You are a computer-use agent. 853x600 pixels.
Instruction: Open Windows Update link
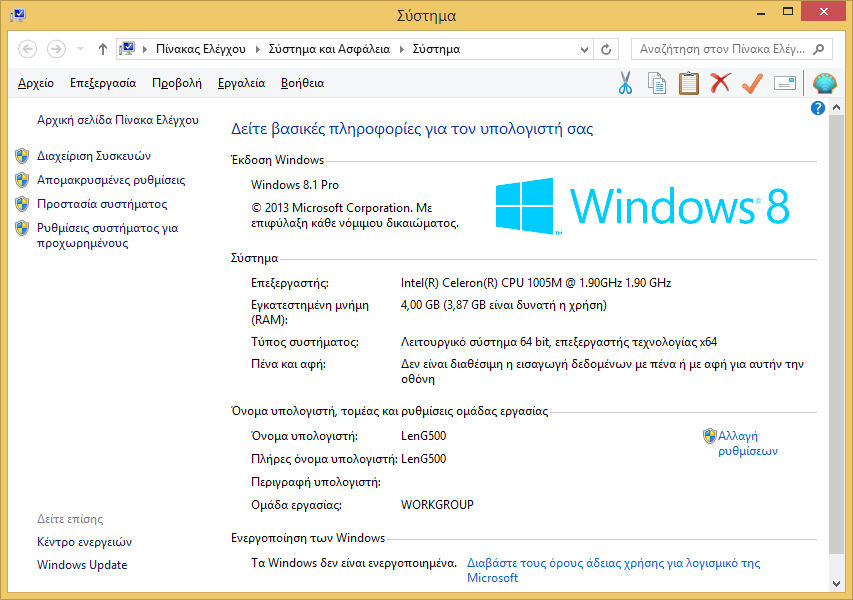(82, 565)
